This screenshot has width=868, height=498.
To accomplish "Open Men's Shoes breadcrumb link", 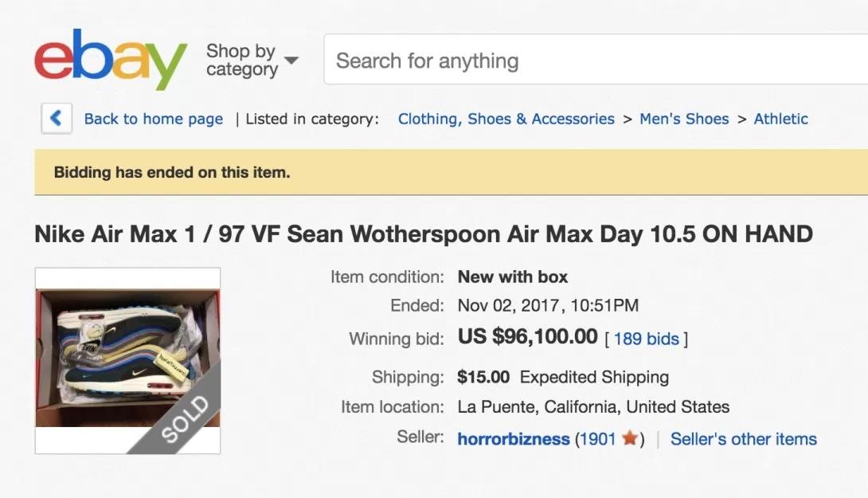I will 684,119.
